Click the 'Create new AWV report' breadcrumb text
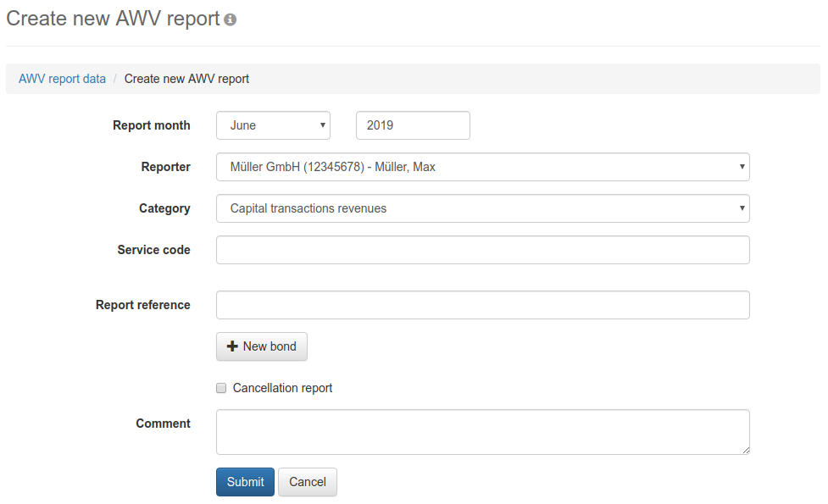Image resolution: width=828 pixels, height=504 pixels. click(186, 79)
